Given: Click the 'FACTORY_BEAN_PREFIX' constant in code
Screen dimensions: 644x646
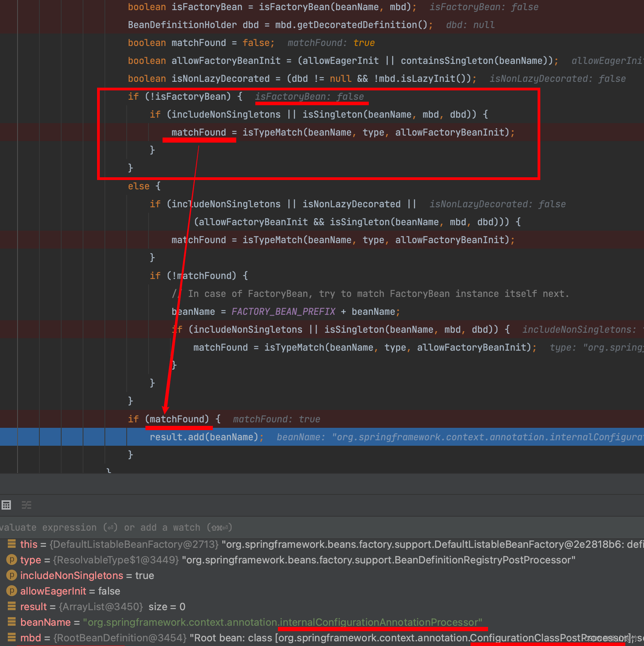Looking at the screenshot, I should [283, 311].
